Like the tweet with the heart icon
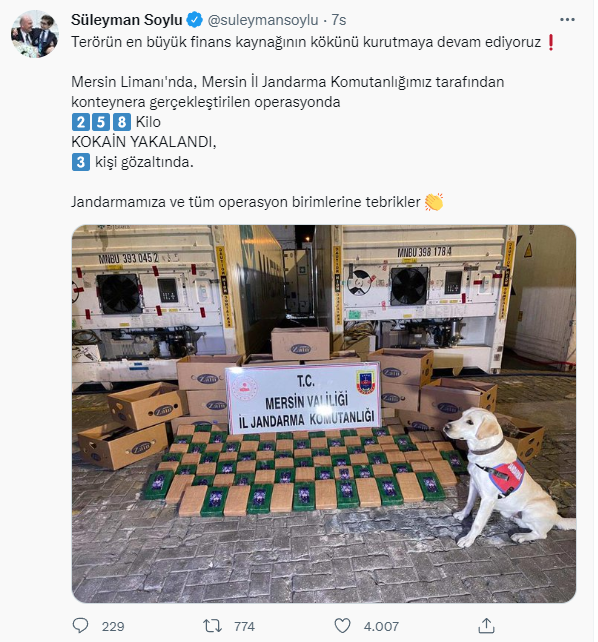This screenshot has height=642, width=598. click(x=343, y=626)
